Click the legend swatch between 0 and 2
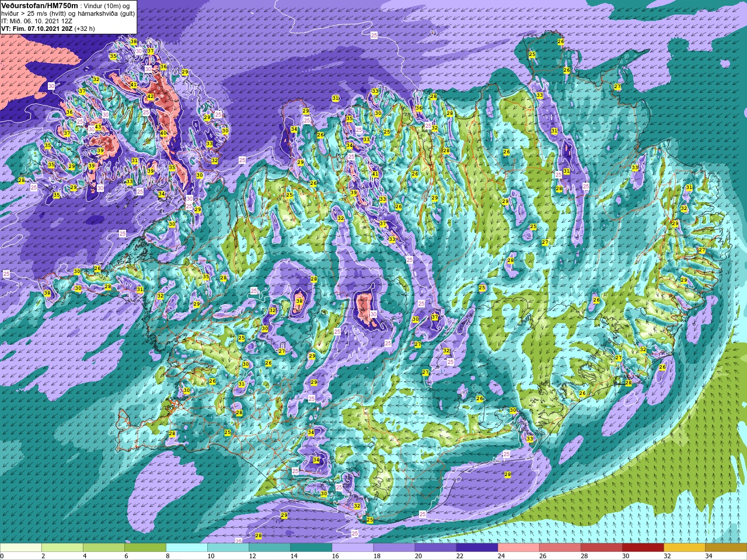 [21, 548]
